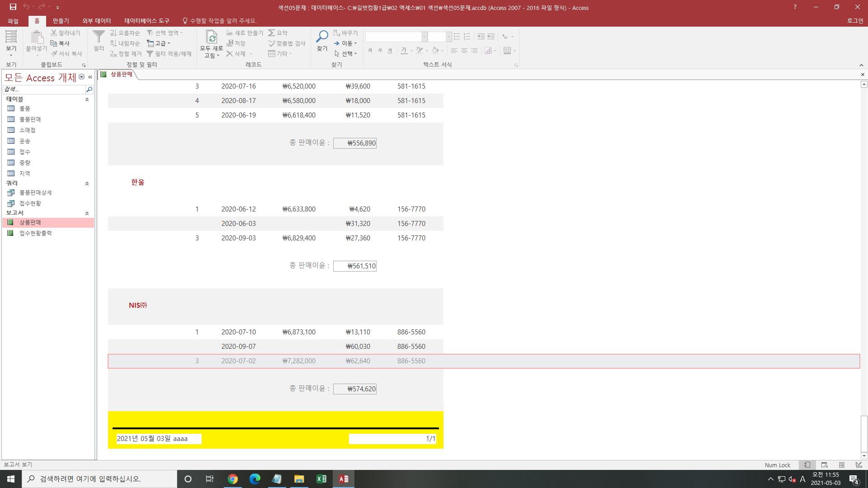Viewport: 868px width, 488px height.
Task: Toggle Report View in the status bar
Action: pos(807,465)
